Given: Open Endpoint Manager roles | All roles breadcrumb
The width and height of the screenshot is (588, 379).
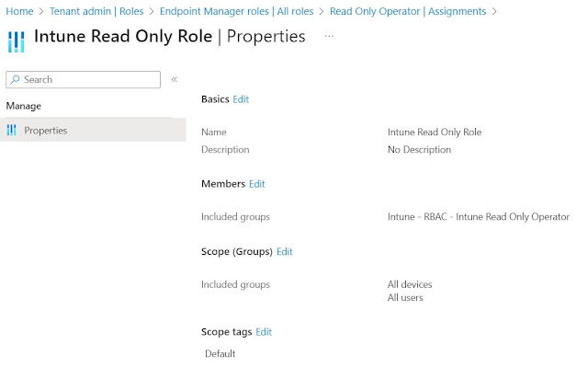Looking at the screenshot, I should click(237, 11).
